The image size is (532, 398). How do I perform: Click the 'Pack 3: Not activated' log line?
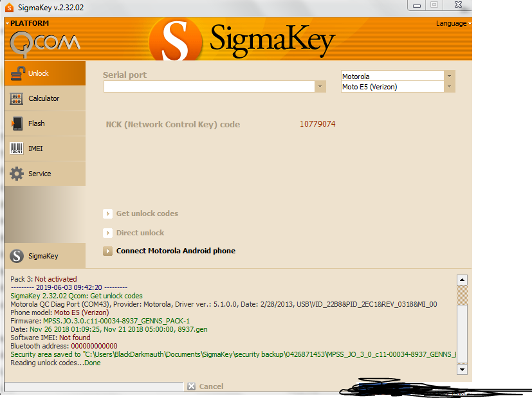tap(44, 279)
